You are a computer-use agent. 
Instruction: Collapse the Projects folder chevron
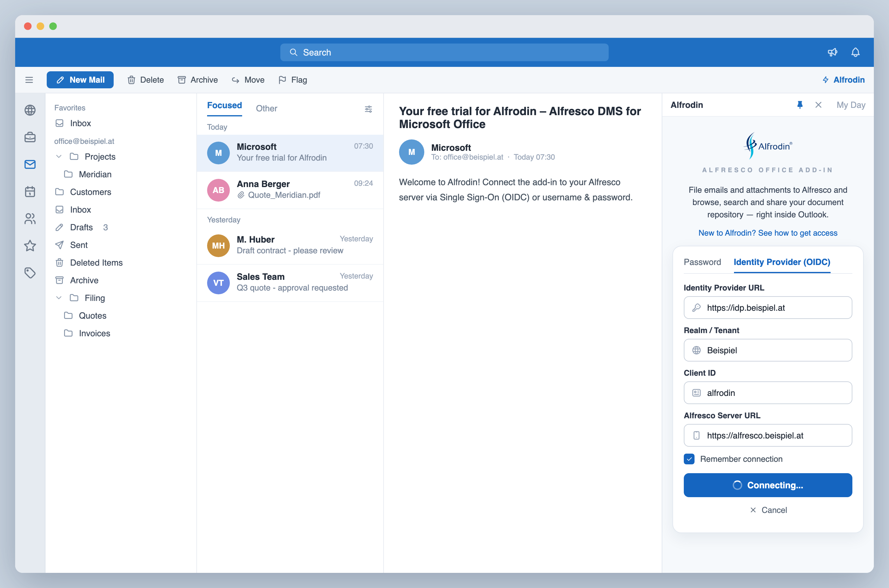59,156
